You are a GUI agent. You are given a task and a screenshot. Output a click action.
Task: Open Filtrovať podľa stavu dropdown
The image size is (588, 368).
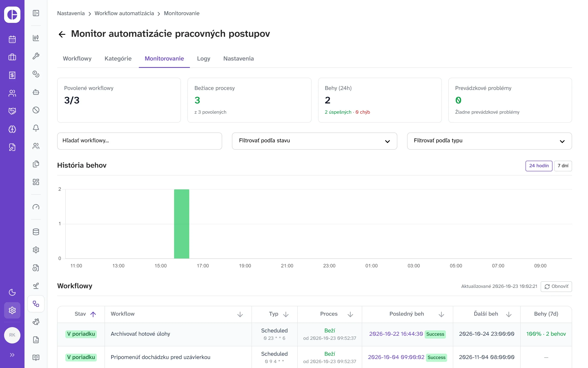click(314, 141)
